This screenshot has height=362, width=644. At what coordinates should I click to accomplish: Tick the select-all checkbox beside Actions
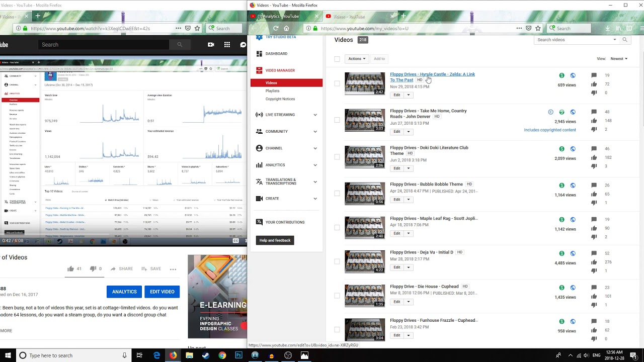tap(337, 59)
